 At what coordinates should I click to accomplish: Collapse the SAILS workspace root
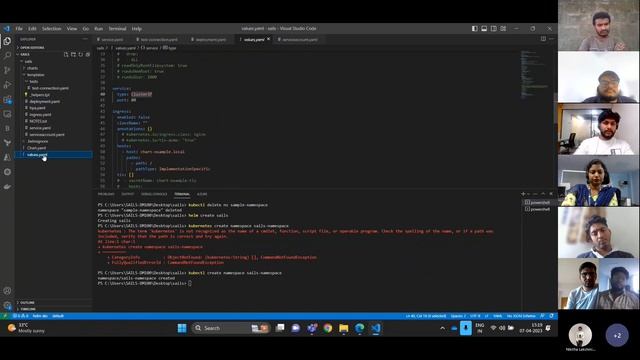pos(25,54)
